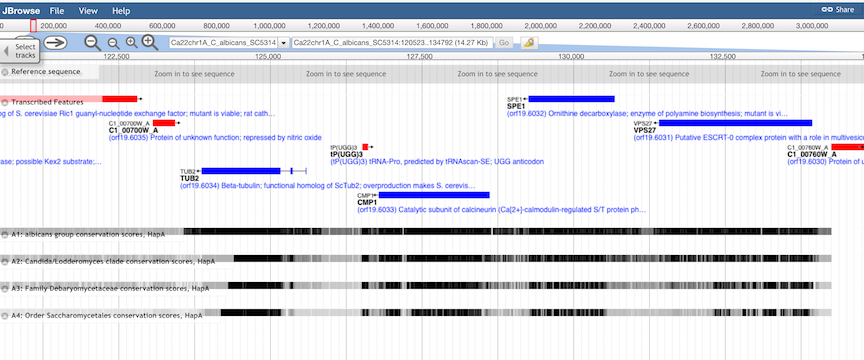Click the red overview position marker

pos(33,25)
